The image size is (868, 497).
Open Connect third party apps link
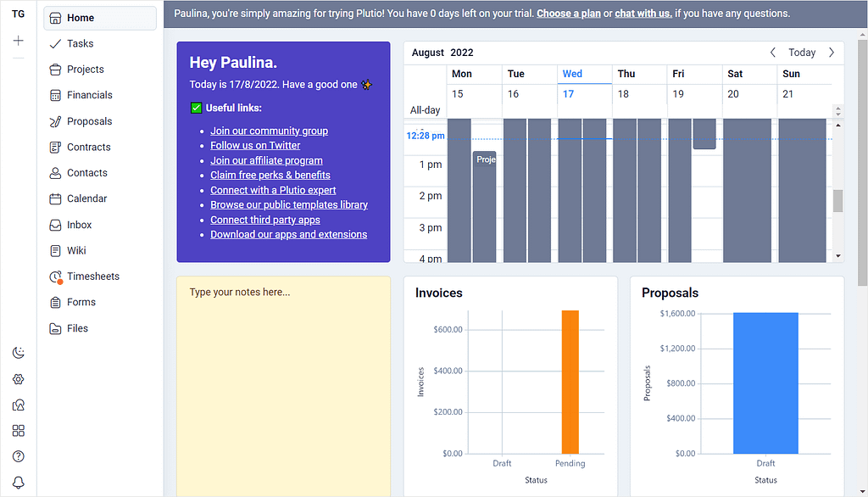pyautogui.click(x=265, y=220)
